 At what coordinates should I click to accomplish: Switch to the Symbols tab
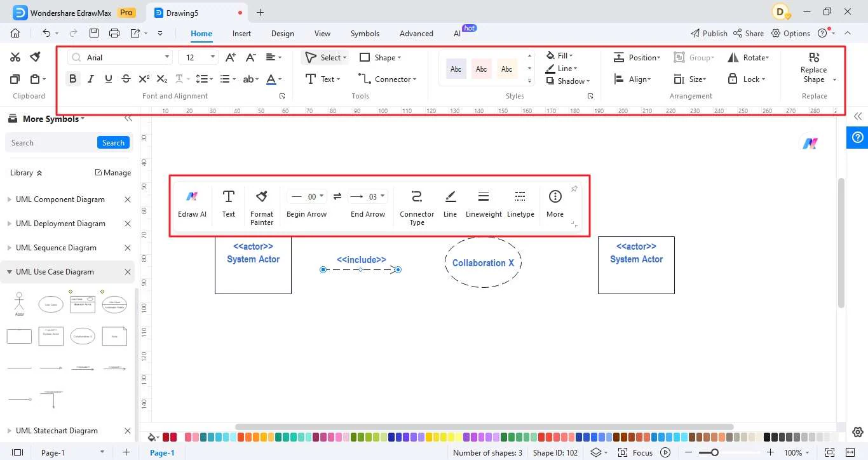point(365,34)
